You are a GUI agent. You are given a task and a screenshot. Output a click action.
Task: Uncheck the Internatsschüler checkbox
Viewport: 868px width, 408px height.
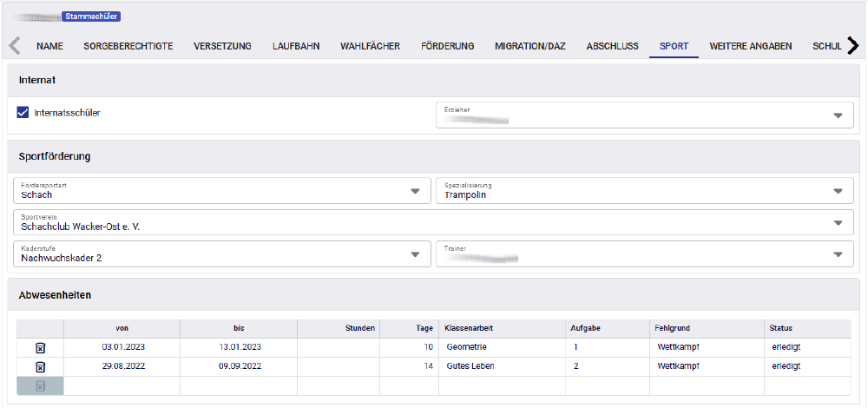pyautogui.click(x=23, y=112)
